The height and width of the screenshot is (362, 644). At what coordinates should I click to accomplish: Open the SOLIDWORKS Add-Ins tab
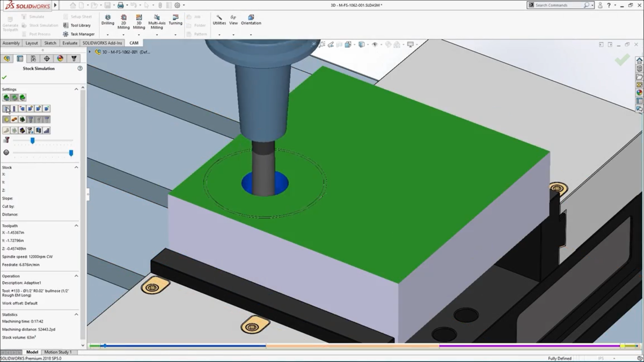pos(103,43)
